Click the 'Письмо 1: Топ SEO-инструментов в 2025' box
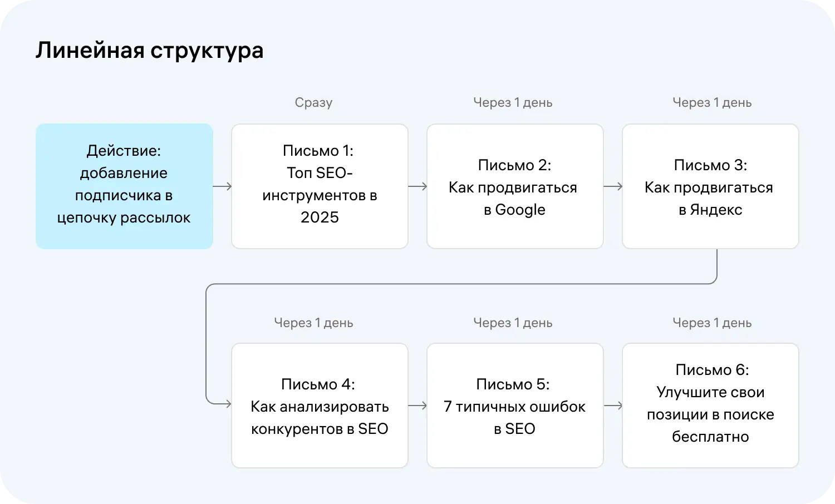The width and height of the screenshot is (835, 504). pos(319,186)
